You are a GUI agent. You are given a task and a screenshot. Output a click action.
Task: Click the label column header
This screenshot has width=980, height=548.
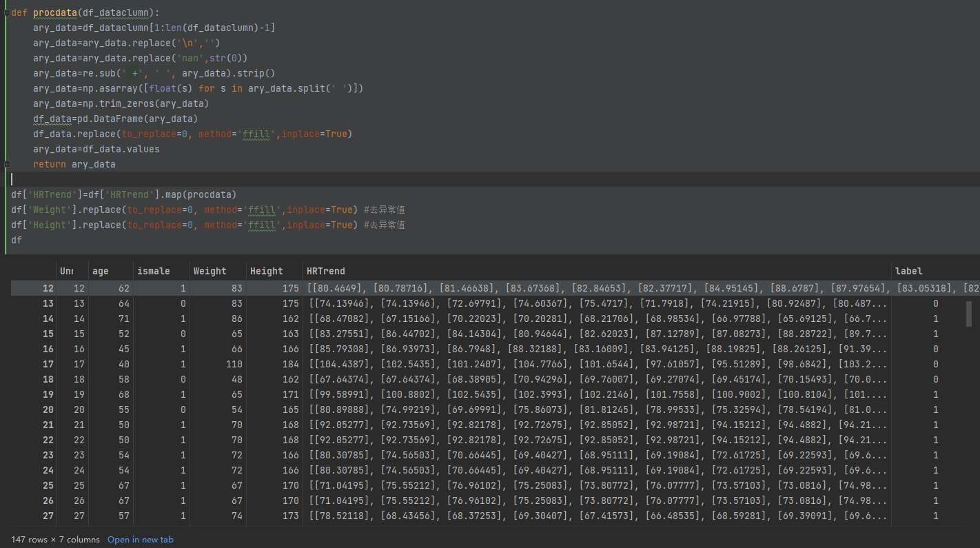tap(908, 271)
